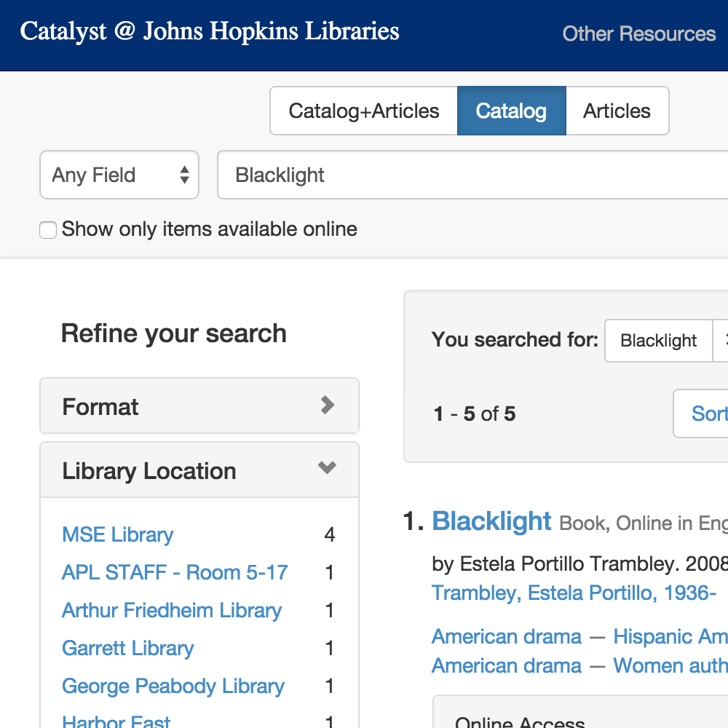The image size is (728, 728).
Task: Filter by George Peabody Library
Action: point(173,687)
